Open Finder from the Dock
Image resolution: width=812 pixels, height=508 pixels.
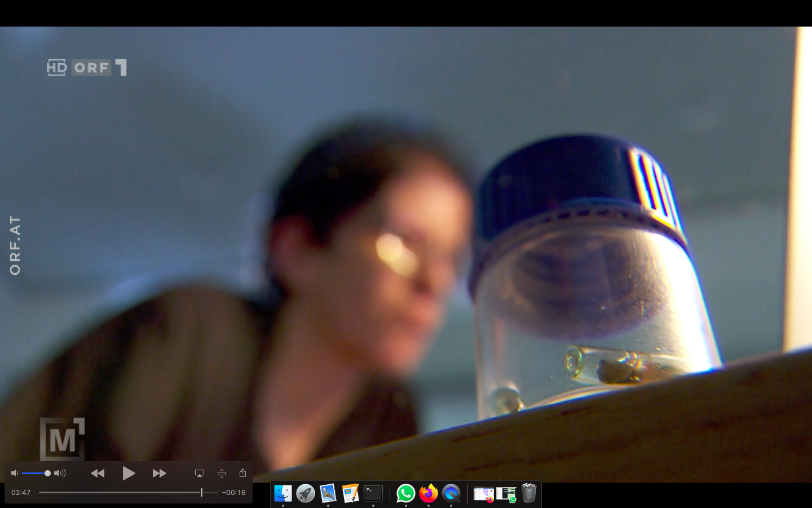[283, 493]
